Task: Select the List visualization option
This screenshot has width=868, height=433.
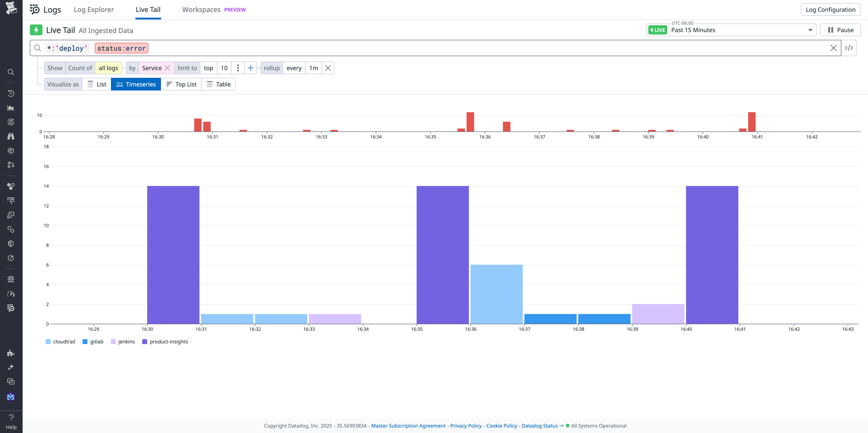Action: 96,84
